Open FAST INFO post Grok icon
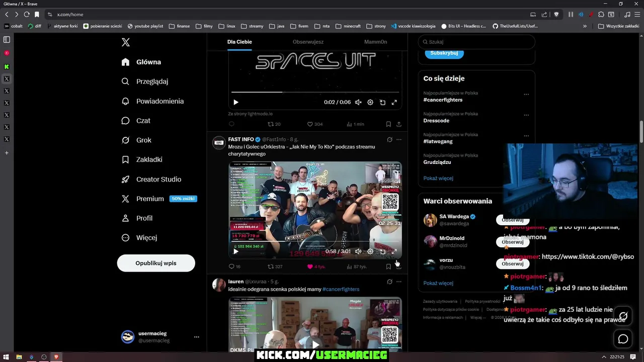644x362 pixels. click(389, 140)
